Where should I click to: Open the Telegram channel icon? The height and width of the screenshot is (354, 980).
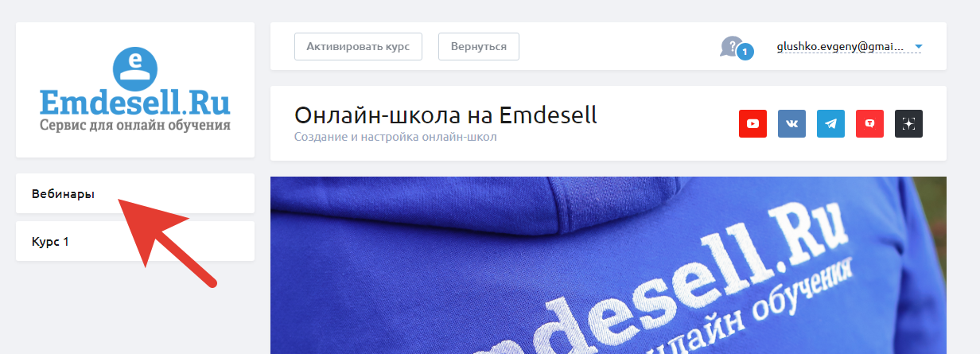[830, 124]
